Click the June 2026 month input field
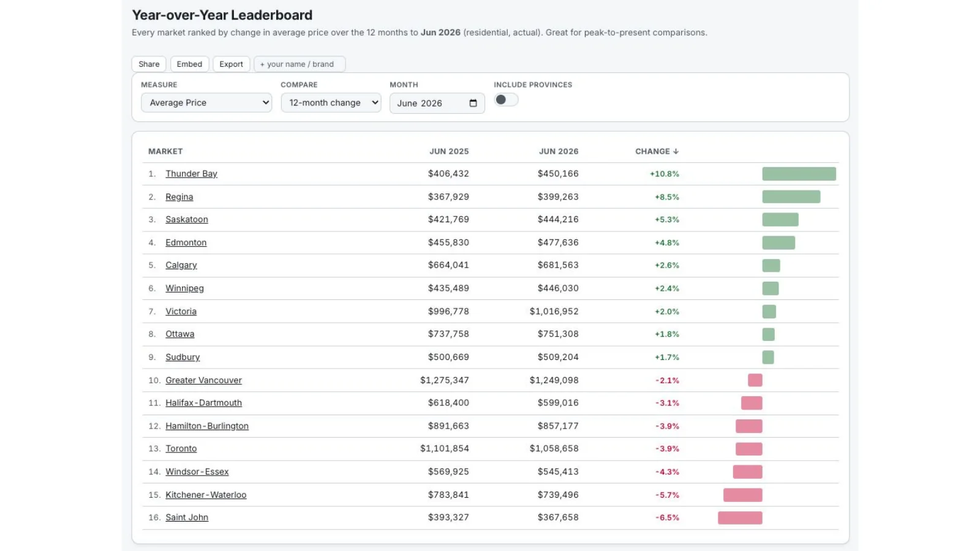Image resolution: width=980 pixels, height=551 pixels. coord(437,103)
